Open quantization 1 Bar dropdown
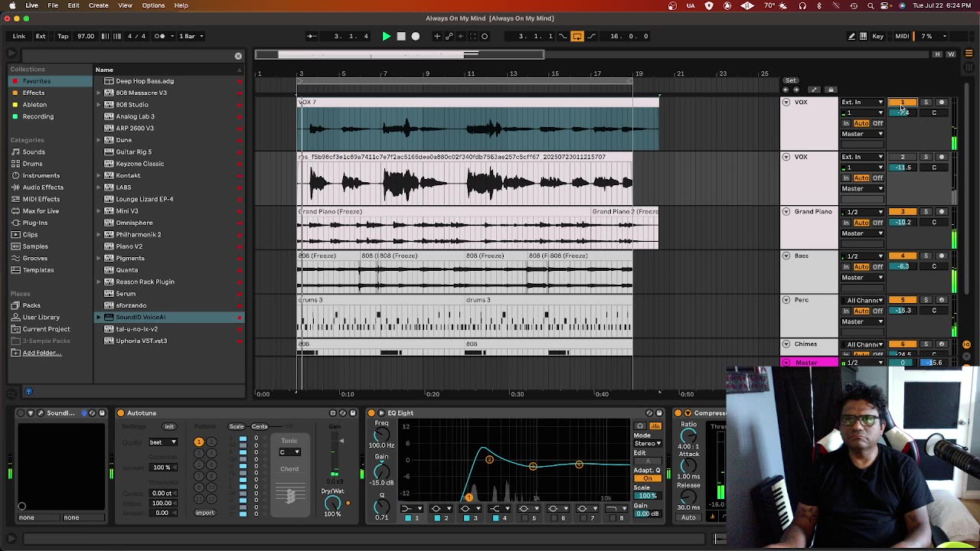980x551 pixels. tap(191, 36)
